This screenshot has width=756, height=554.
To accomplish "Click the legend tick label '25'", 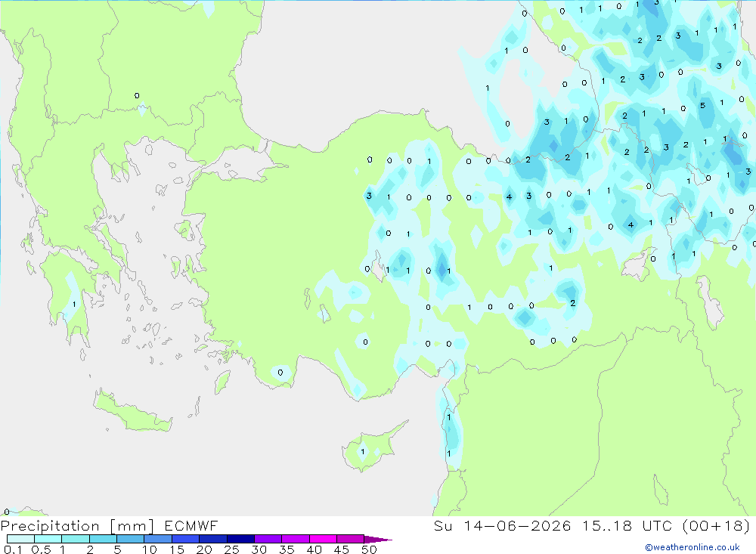I will click(232, 549).
